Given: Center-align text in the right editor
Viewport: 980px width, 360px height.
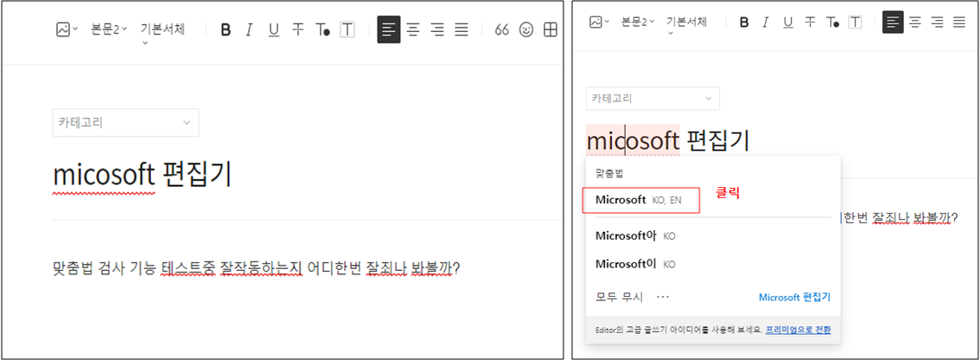Looking at the screenshot, I should coord(915,22).
